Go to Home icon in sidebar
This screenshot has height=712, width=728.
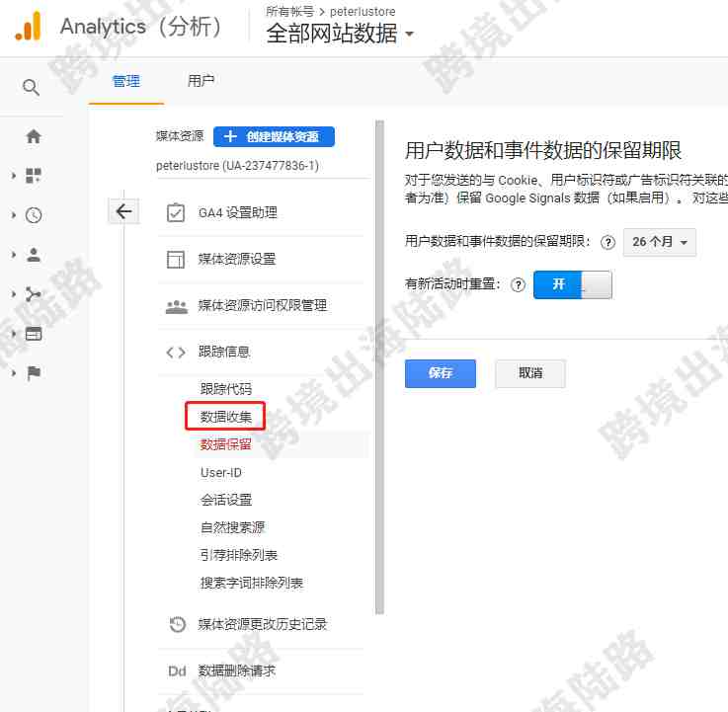(34, 136)
